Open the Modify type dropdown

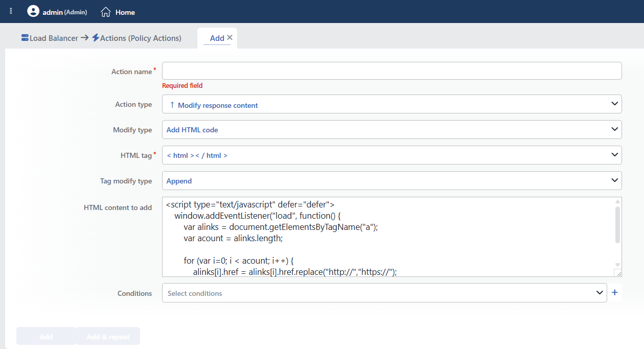coord(392,130)
